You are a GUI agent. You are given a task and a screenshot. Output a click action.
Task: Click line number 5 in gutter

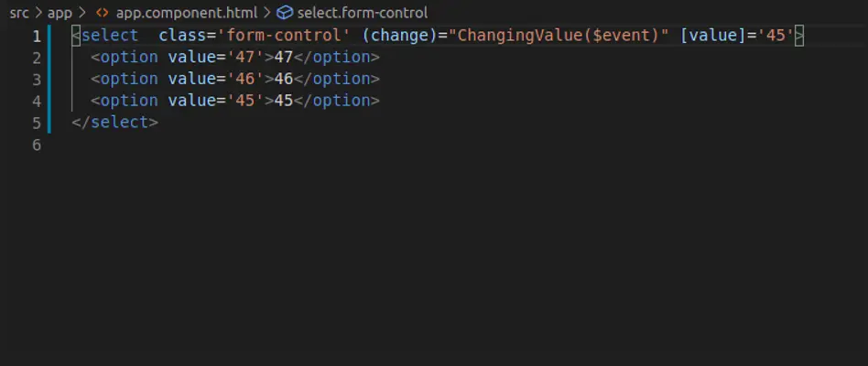[x=37, y=123]
